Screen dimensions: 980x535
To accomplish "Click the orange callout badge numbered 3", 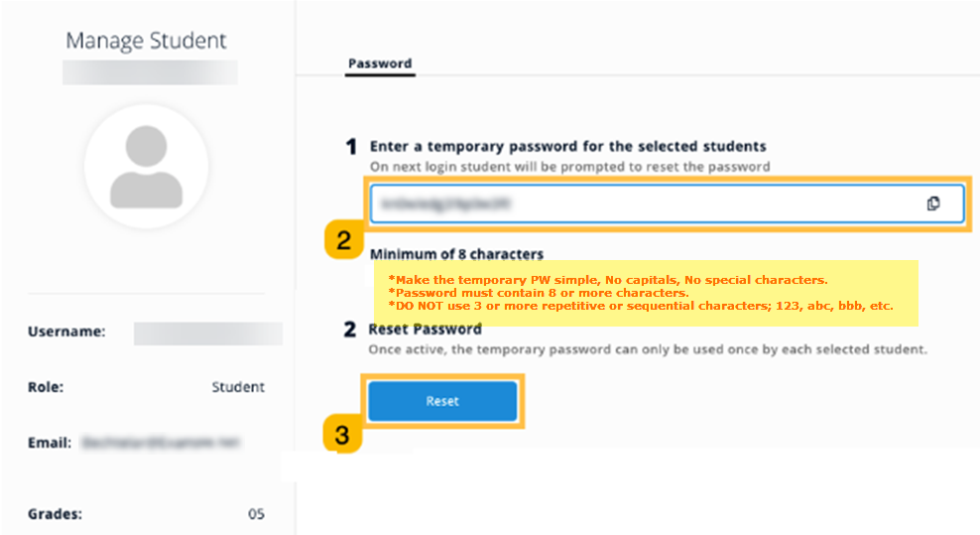I will click(x=342, y=435).
